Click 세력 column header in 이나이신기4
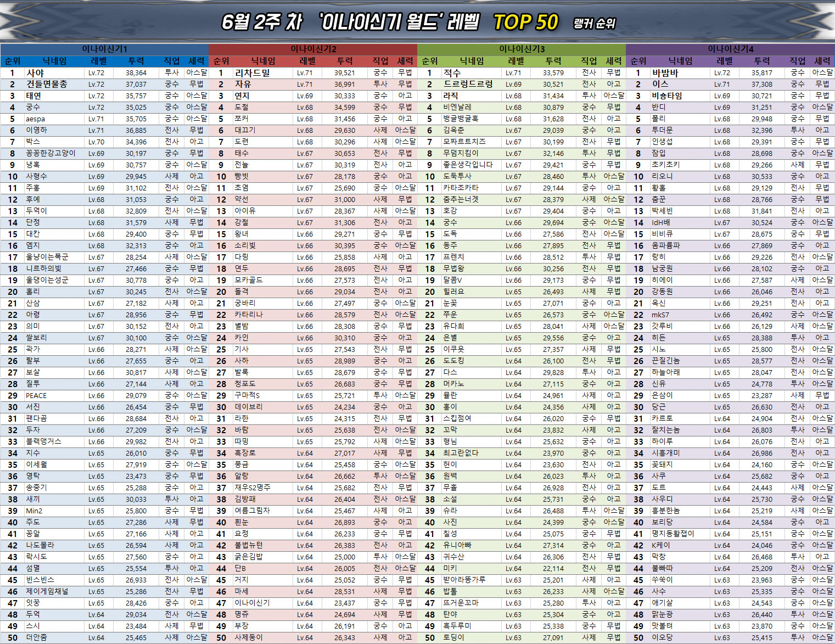Image resolution: width=835 pixels, height=644 pixels. [822, 61]
